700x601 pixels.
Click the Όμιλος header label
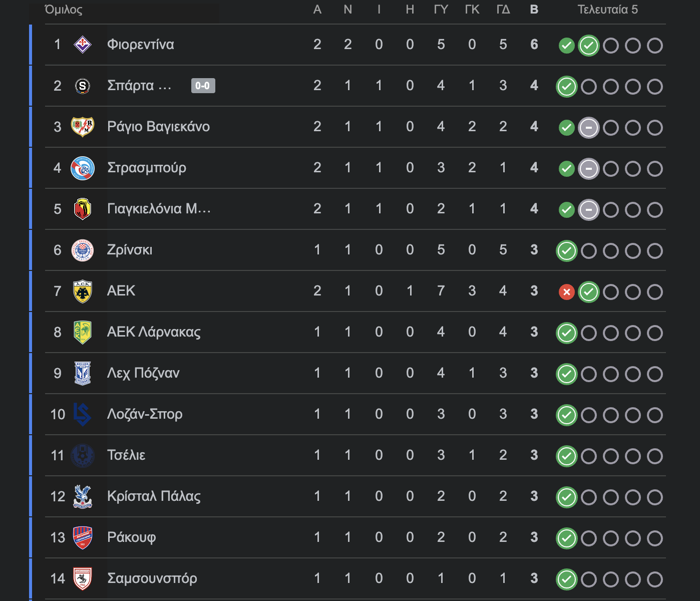(64, 10)
